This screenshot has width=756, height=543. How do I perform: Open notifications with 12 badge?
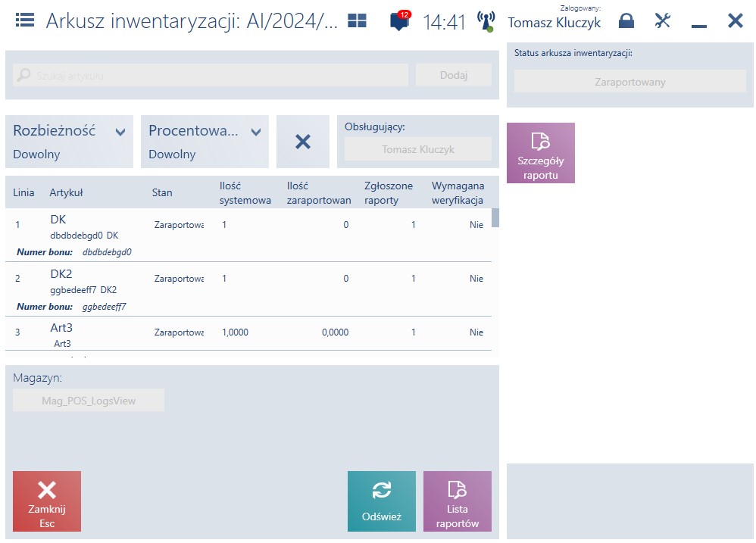point(400,20)
